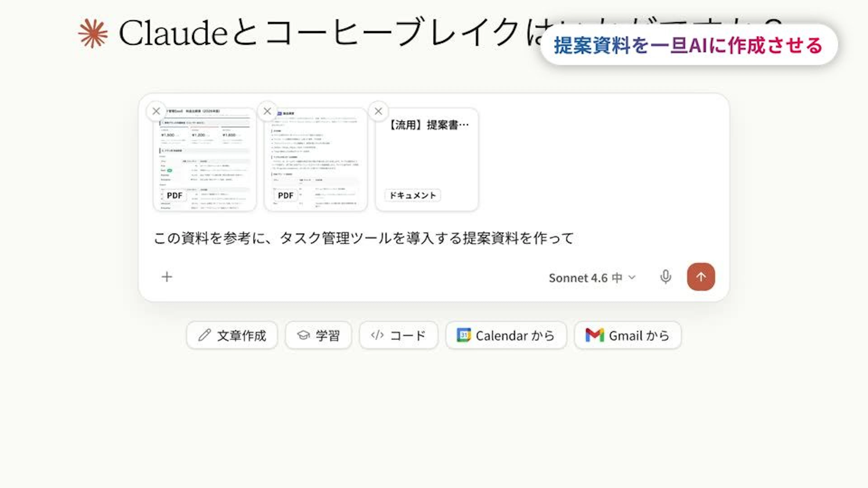
Task: Click the pencil icon on 文章作成
Action: click(x=205, y=335)
